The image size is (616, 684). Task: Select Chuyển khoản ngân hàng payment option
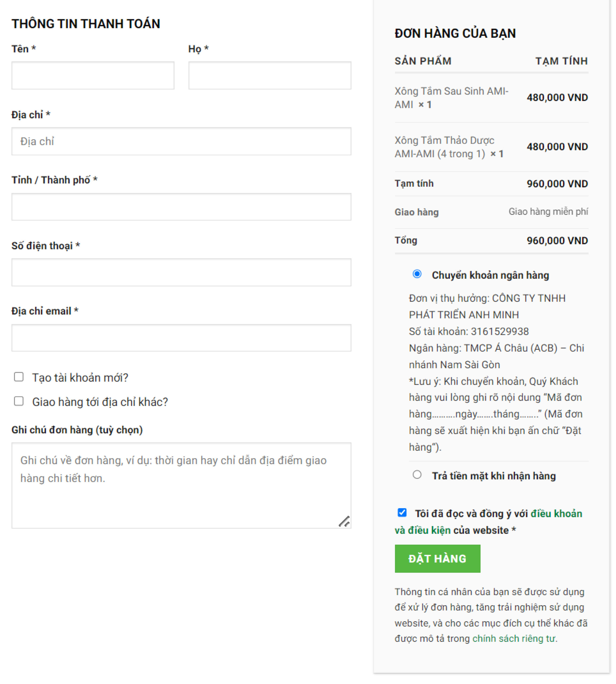click(417, 274)
